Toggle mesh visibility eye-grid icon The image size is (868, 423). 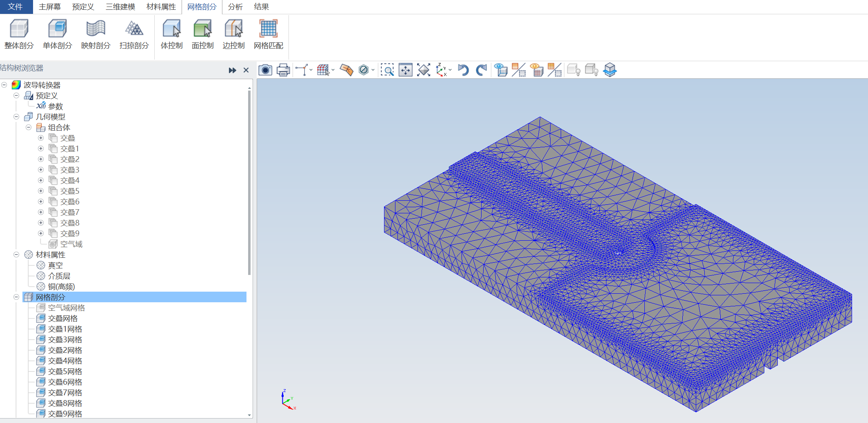coord(537,70)
